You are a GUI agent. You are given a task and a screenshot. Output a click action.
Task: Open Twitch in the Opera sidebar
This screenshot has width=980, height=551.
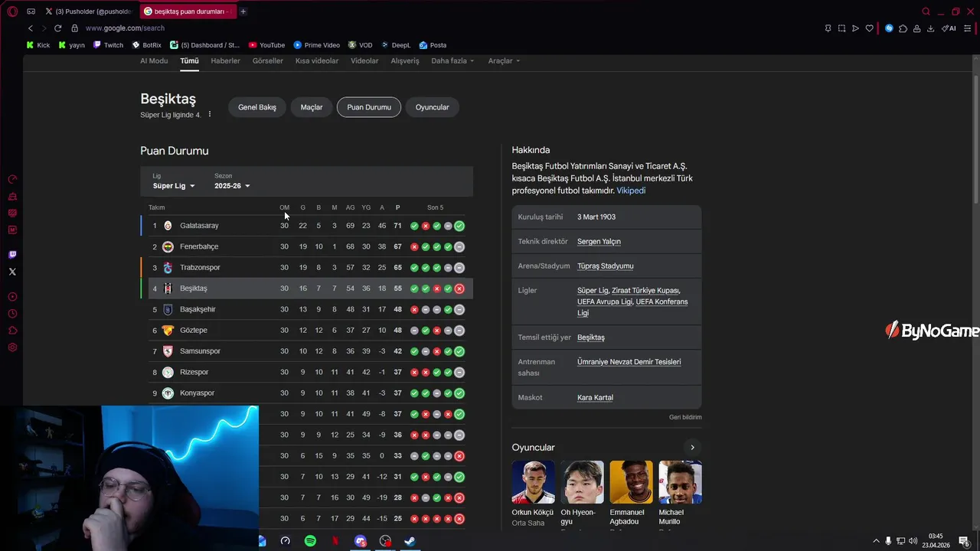tap(12, 255)
